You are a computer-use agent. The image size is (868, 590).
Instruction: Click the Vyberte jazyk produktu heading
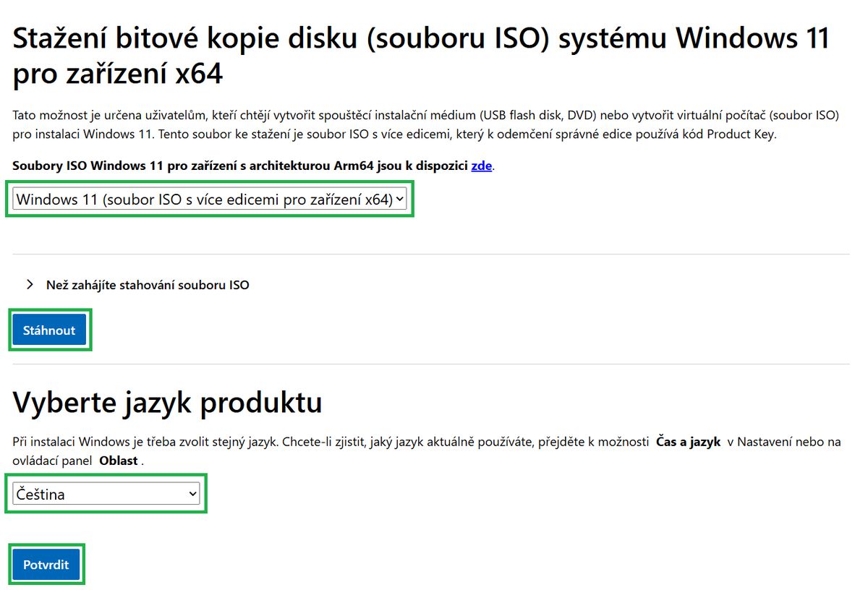[168, 402]
